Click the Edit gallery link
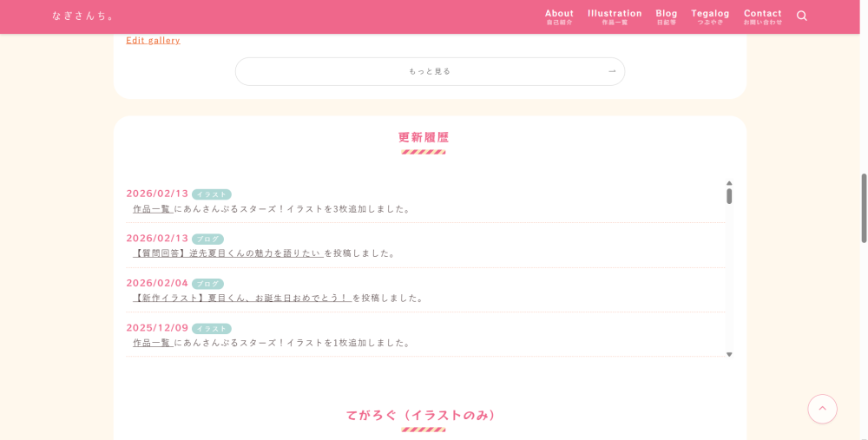Image resolution: width=868 pixels, height=440 pixels. pos(153,40)
